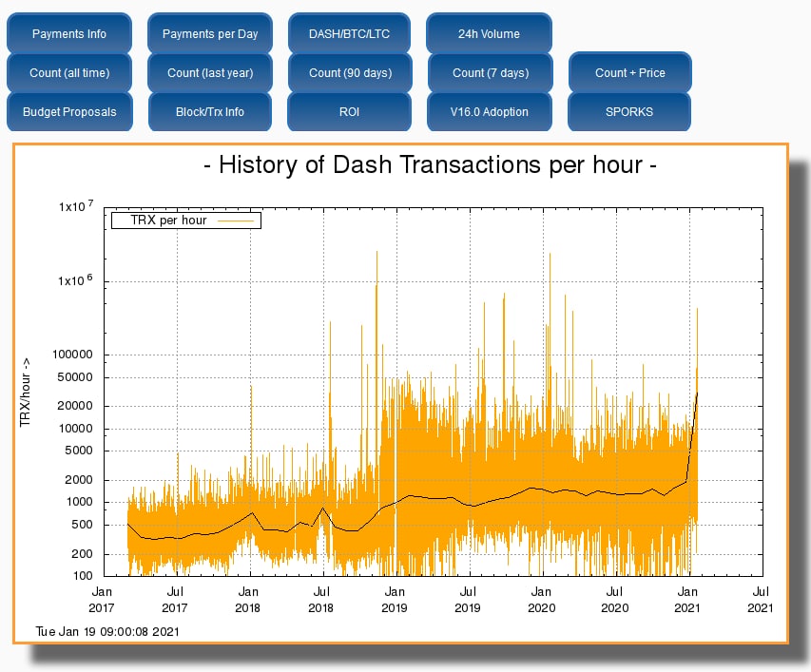Click the 1000 y-axis tick label
Viewport: 811px width, 672px height.
pyautogui.click(x=79, y=502)
